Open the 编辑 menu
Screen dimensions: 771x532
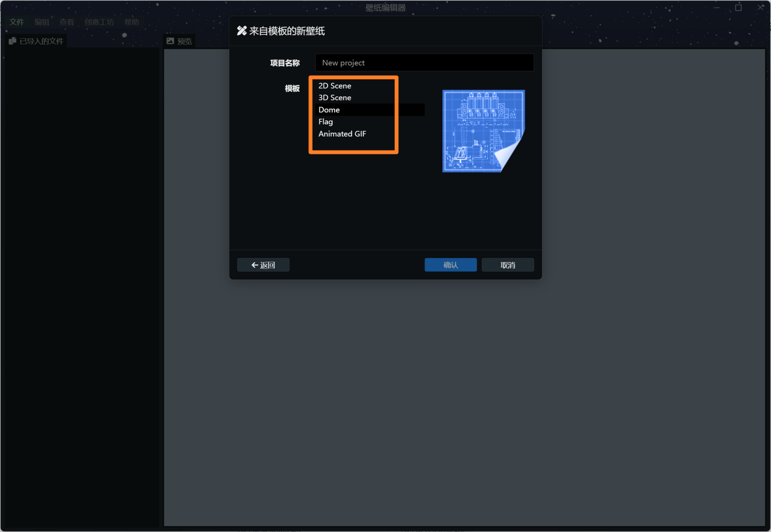[x=42, y=22]
